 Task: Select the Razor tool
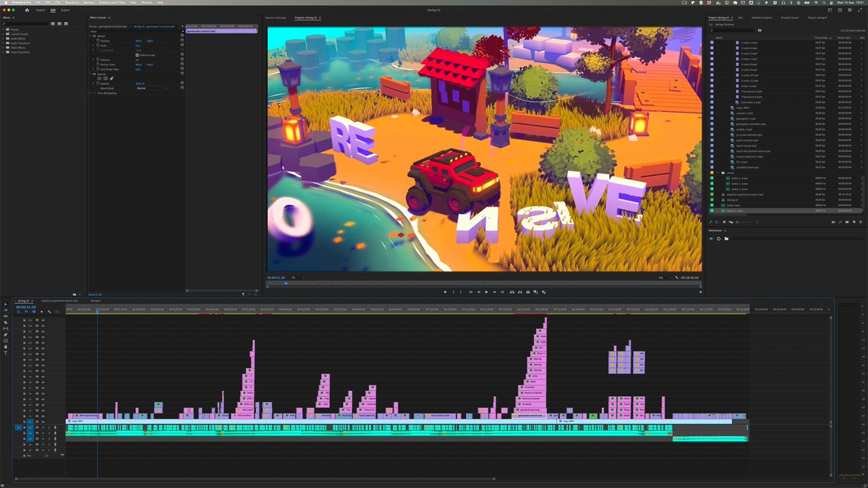point(6,322)
